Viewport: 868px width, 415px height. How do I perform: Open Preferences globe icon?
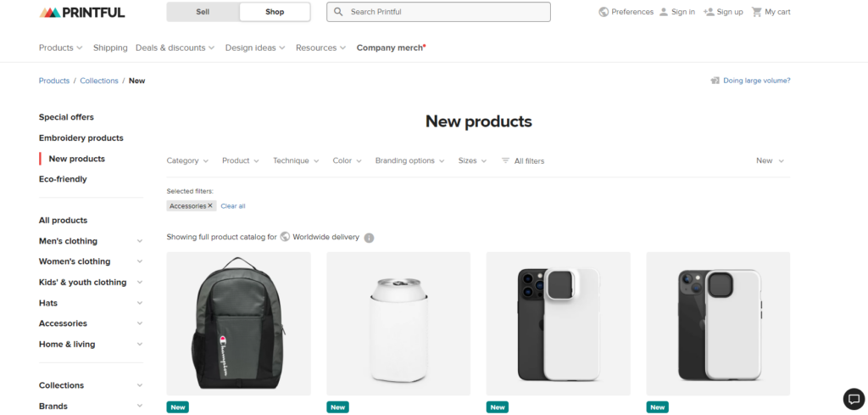coord(604,12)
